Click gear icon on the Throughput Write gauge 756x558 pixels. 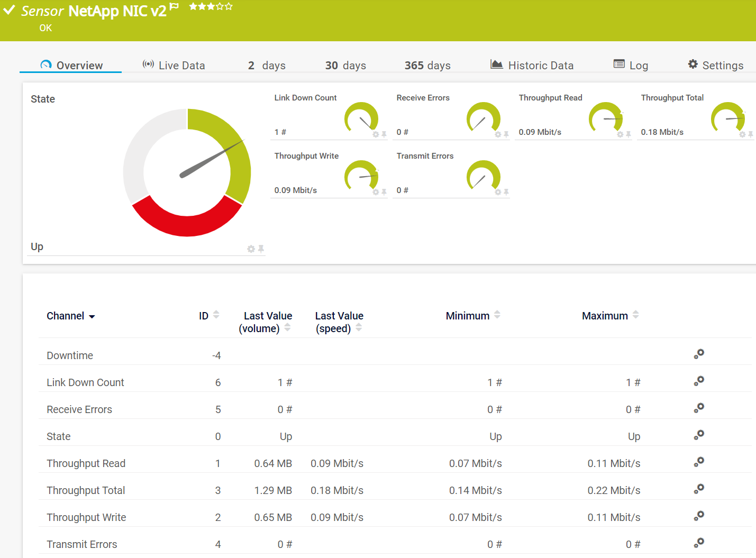(x=376, y=193)
